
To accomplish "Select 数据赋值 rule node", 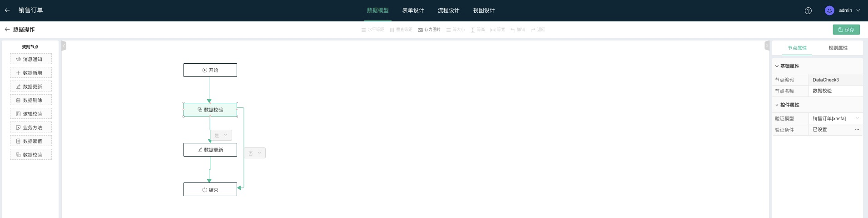I will pos(31,141).
